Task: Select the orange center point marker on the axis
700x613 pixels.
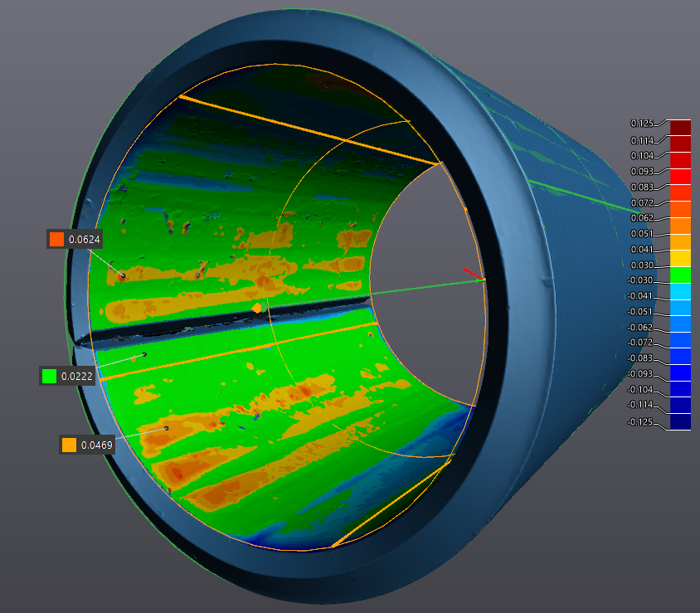Action: pos(257,308)
